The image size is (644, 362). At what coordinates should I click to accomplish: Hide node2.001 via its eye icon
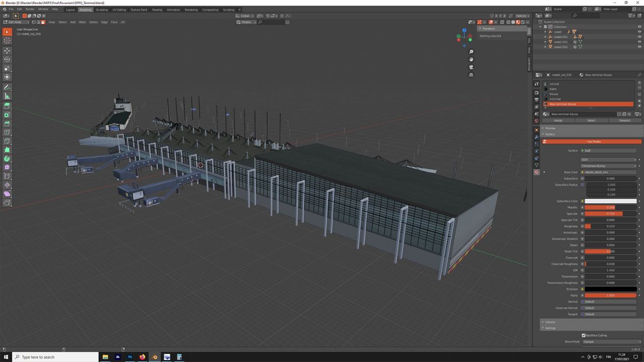pyautogui.click(x=639, y=42)
